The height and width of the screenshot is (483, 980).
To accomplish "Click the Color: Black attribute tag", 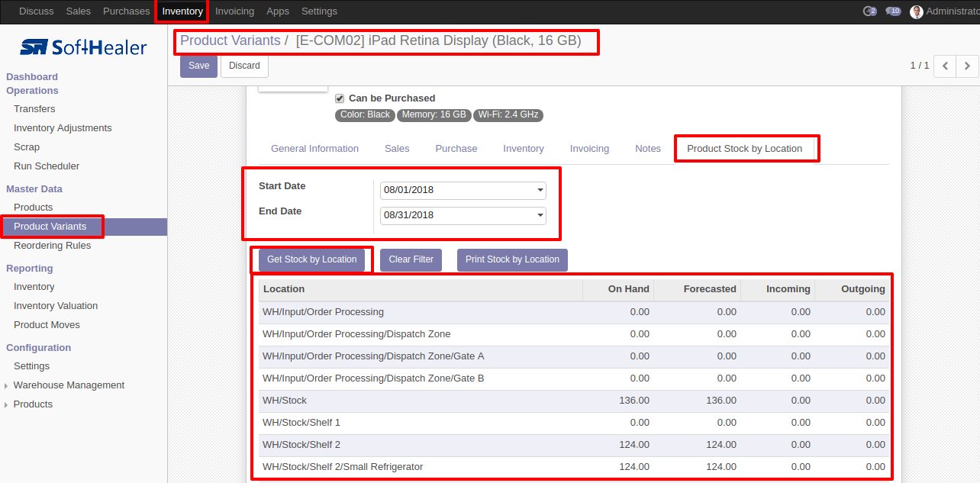I will [365, 115].
